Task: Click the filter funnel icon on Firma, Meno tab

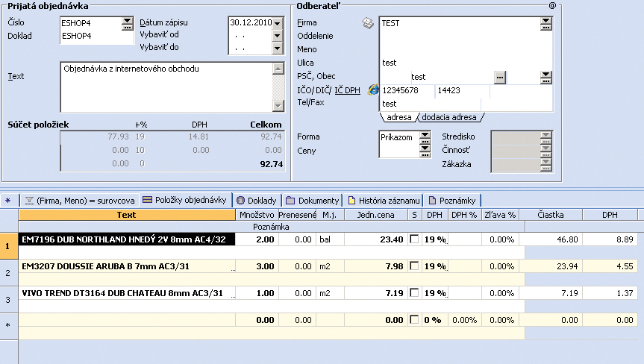Action: (29, 201)
